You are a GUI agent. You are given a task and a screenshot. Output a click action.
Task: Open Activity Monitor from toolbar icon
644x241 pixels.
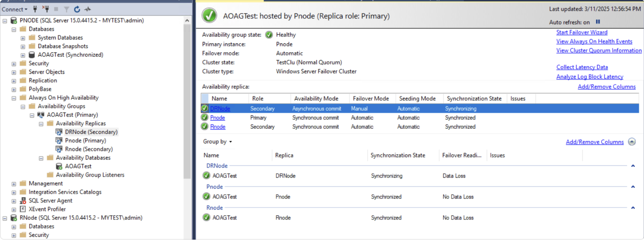(x=88, y=9)
